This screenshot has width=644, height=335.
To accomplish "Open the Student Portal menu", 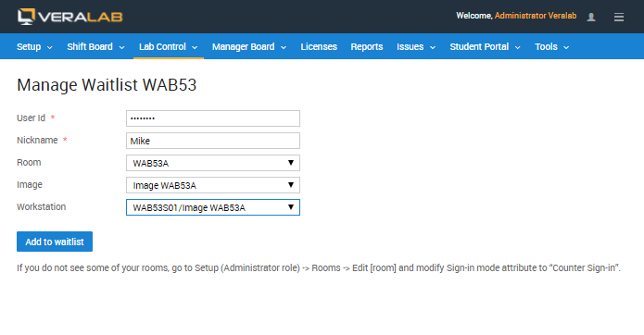I will click(485, 47).
